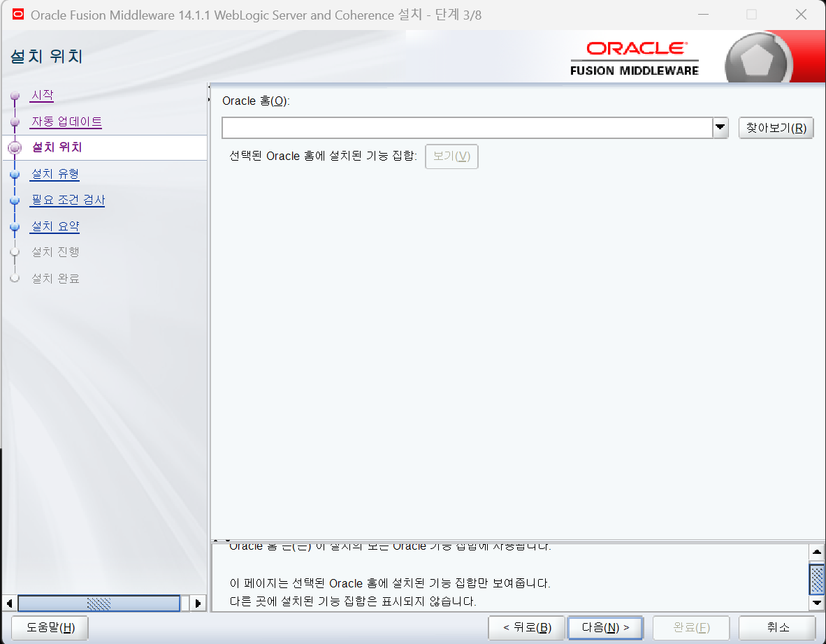
Task: Click the 찾아보기(R) browse button
Action: [x=776, y=128]
